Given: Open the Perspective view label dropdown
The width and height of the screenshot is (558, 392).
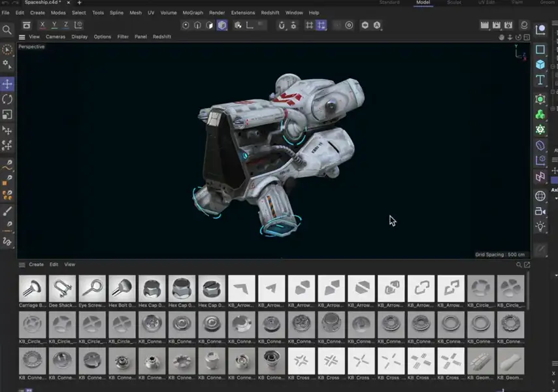Looking at the screenshot, I should pyautogui.click(x=31, y=46).
